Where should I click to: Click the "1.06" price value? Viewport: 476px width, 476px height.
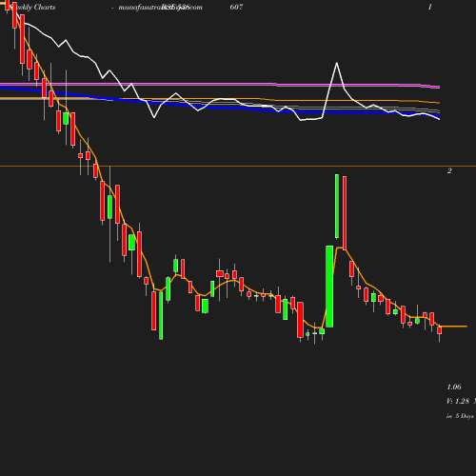coord(454,387)
